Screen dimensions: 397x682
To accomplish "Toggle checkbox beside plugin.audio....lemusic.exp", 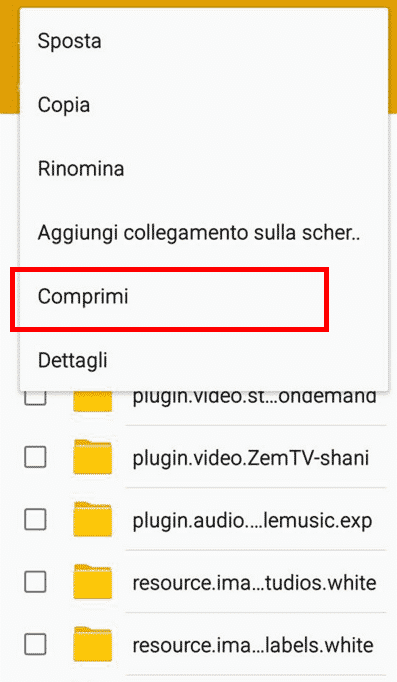I will click(x=35, y=519).
